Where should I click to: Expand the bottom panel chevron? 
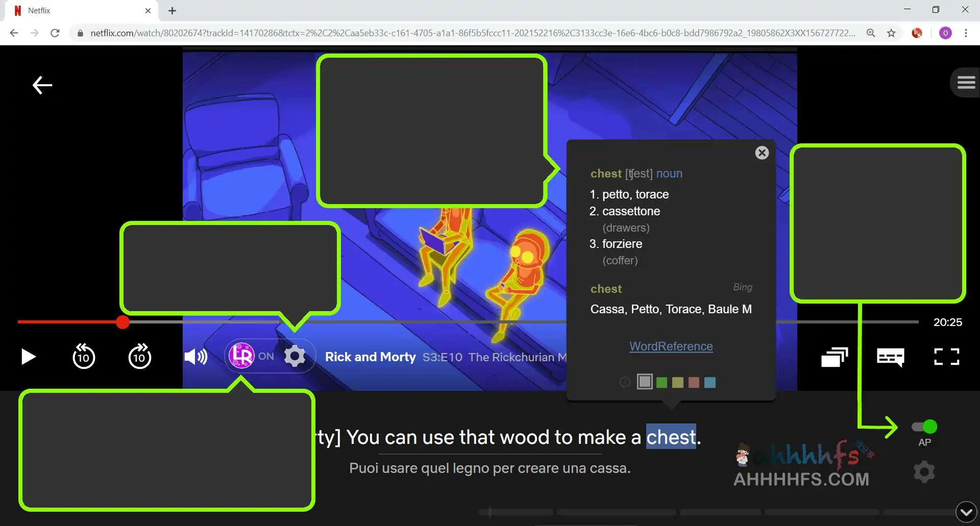coord(966,512)
